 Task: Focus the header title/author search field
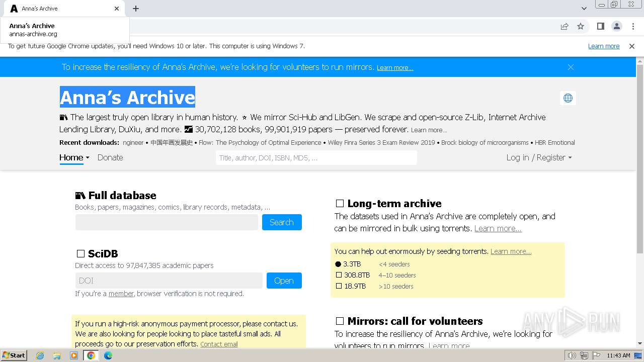316,158
